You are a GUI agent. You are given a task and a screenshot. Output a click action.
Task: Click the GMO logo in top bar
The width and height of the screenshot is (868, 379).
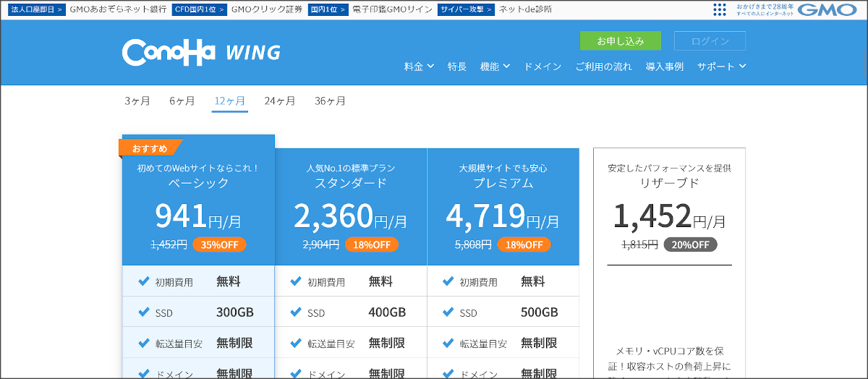click(827, 9)
